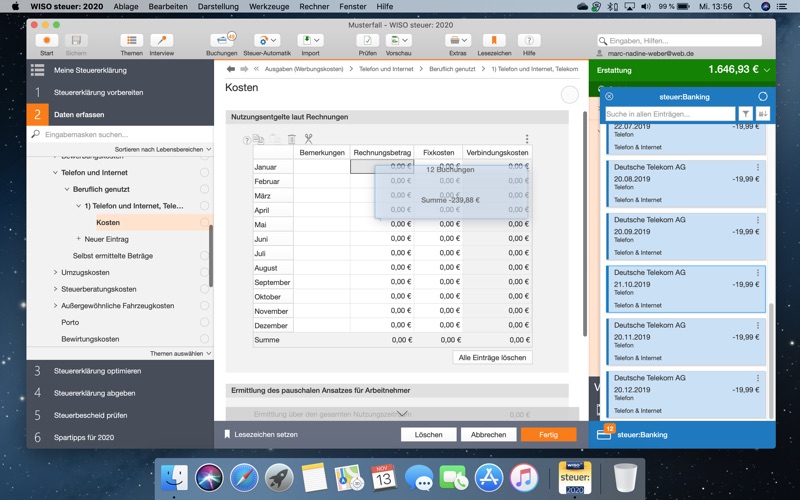The width and height of the screenshot is (800, 500).
Task: Open the Rechner menu
Action: click(x=314, y=7)
